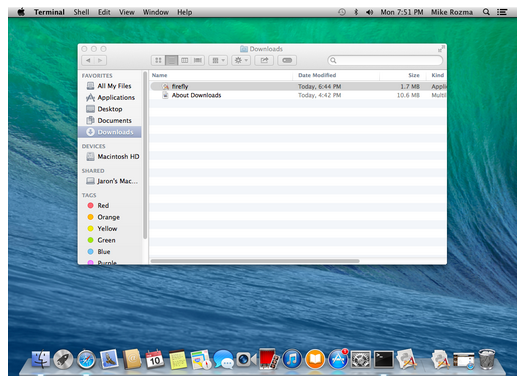
Task: Sort files by Date Modified column
Action: (x=336, y=75)
